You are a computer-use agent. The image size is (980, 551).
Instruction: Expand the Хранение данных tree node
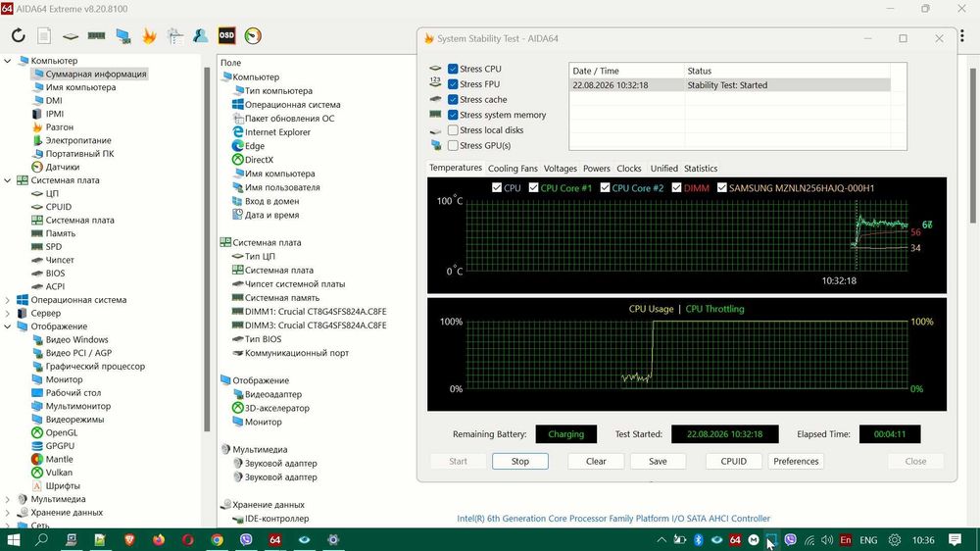click(8, 513)
